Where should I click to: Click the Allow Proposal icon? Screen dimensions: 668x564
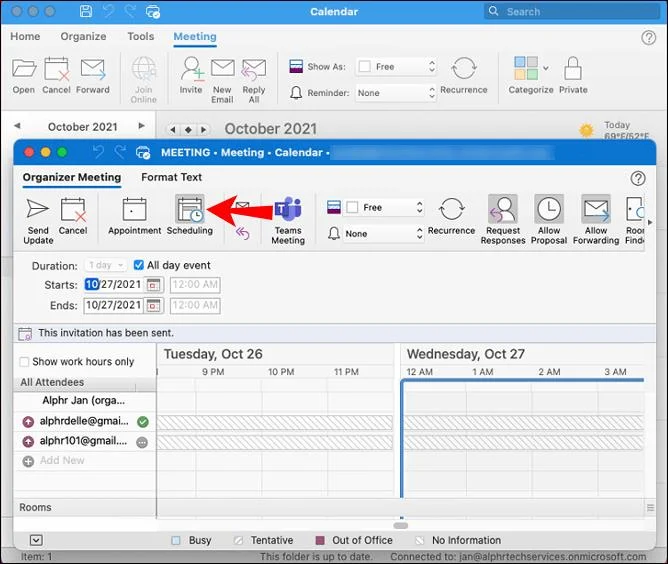[549, 210]
